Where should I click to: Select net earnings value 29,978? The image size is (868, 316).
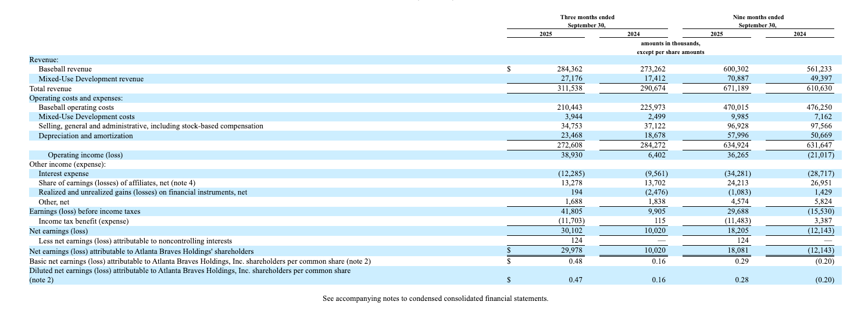point(570,251)
